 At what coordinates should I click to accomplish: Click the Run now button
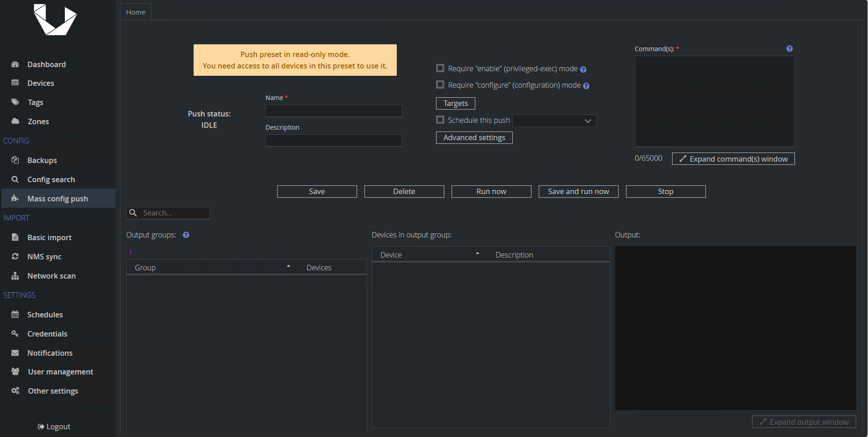491,191
